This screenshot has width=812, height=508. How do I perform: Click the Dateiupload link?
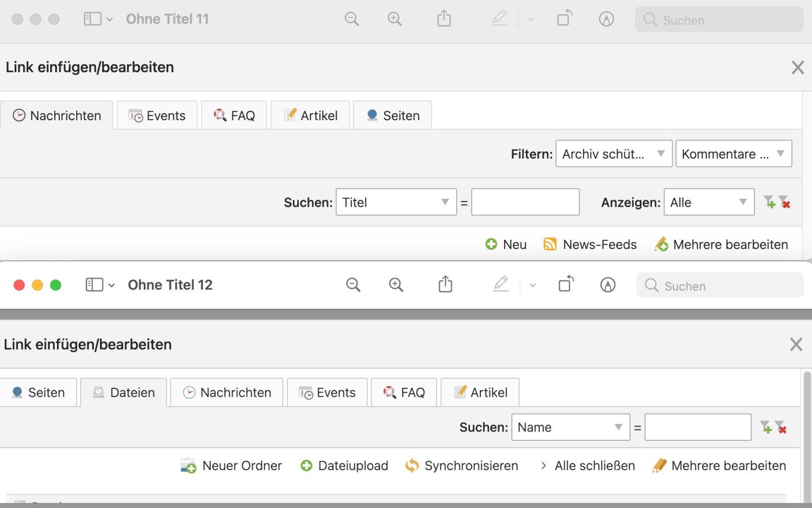[345, 466]
